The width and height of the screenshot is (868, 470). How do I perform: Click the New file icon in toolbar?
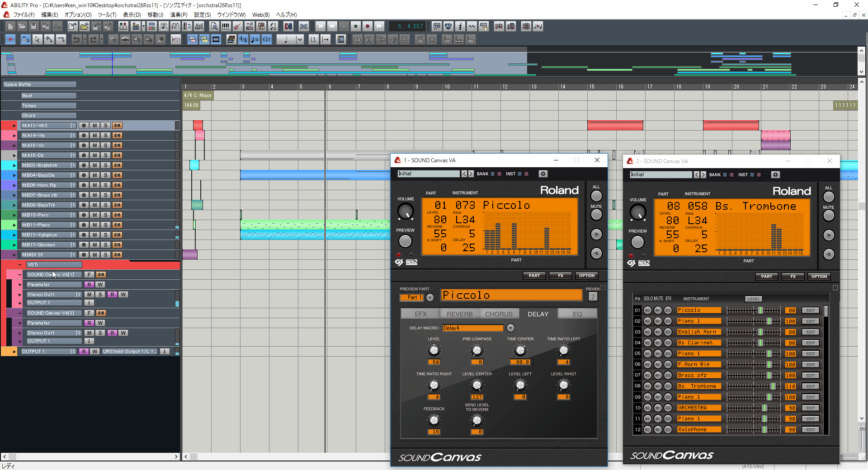tap(10, 26)
